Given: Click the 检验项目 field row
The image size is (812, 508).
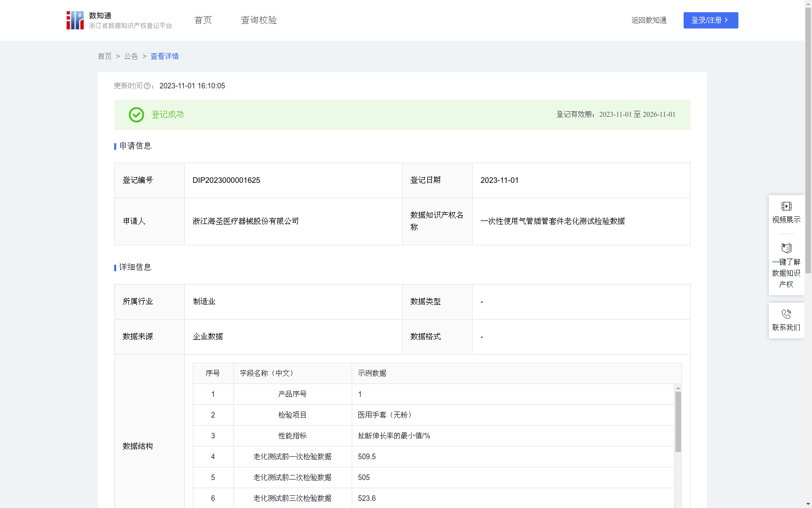Looking at the screenshot, I should (434, 415).
